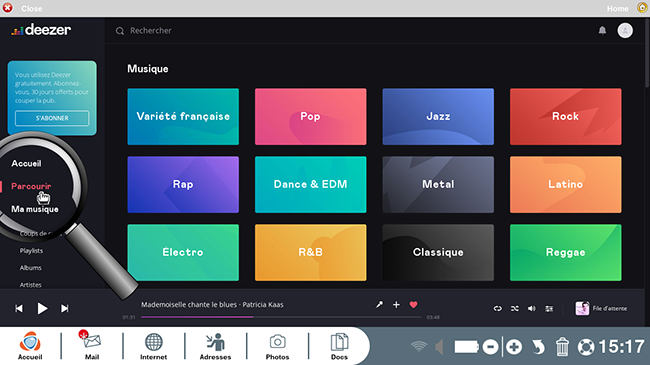
Task: Click the player volume speaker icon
Action: coord(531,309)
